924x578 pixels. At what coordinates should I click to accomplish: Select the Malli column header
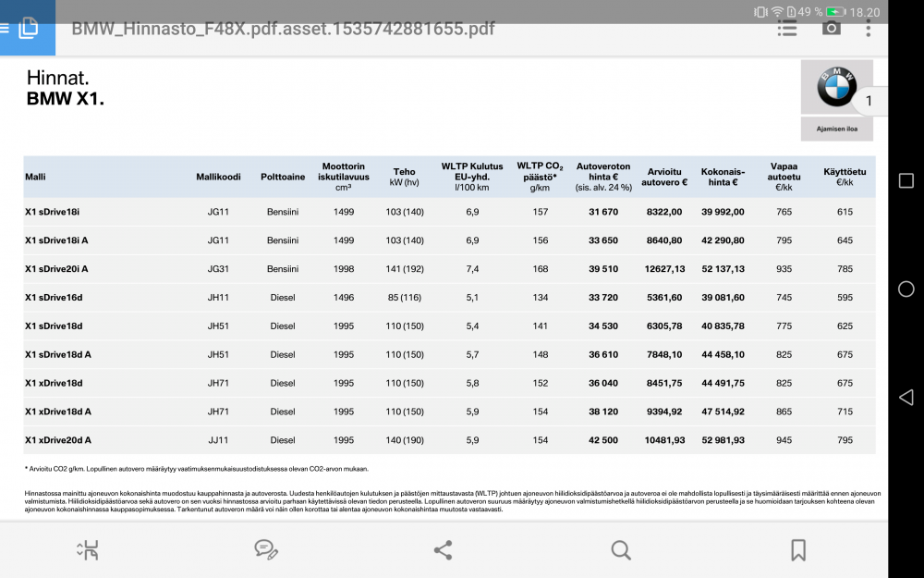coord(35,177)
